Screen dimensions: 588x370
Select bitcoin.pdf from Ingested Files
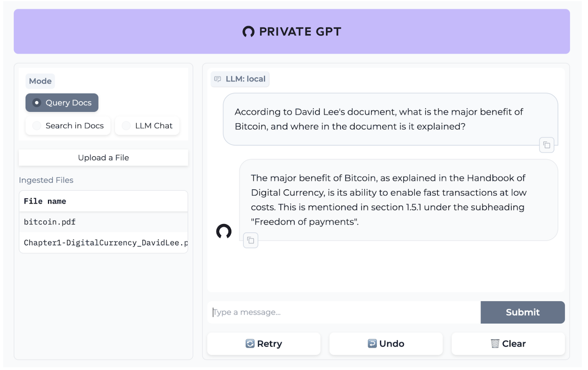pyautogui.click(x=50, y=222)
